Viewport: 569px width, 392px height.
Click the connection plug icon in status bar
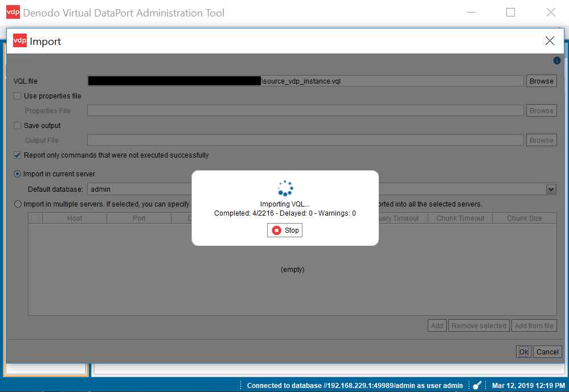477,385
